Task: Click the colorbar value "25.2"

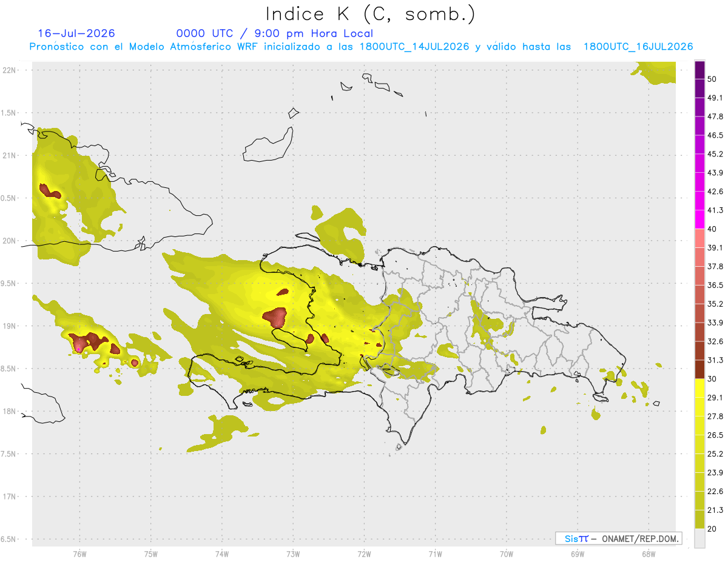Action: coord(715,454)
